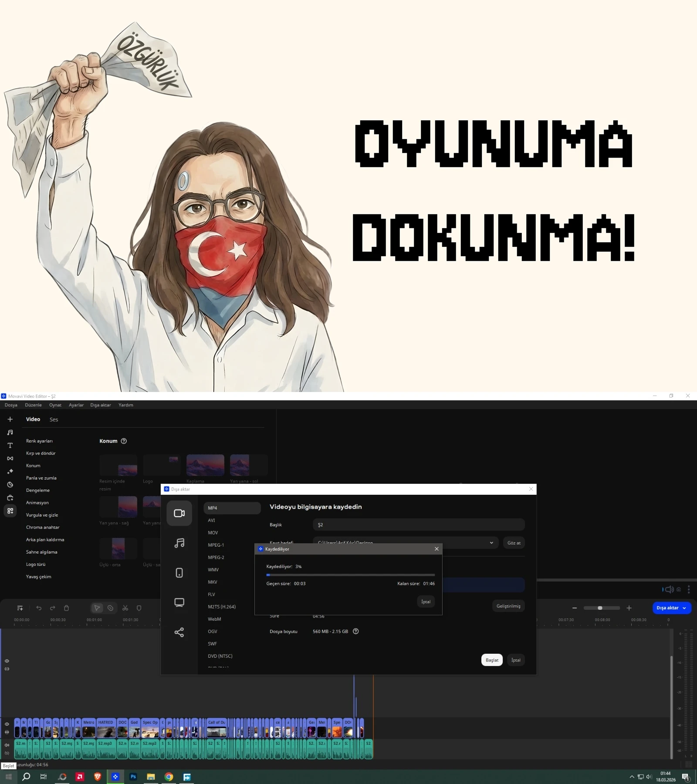Show hidden system tray icons chevron

pyautogui.click(x=632, y=777)
